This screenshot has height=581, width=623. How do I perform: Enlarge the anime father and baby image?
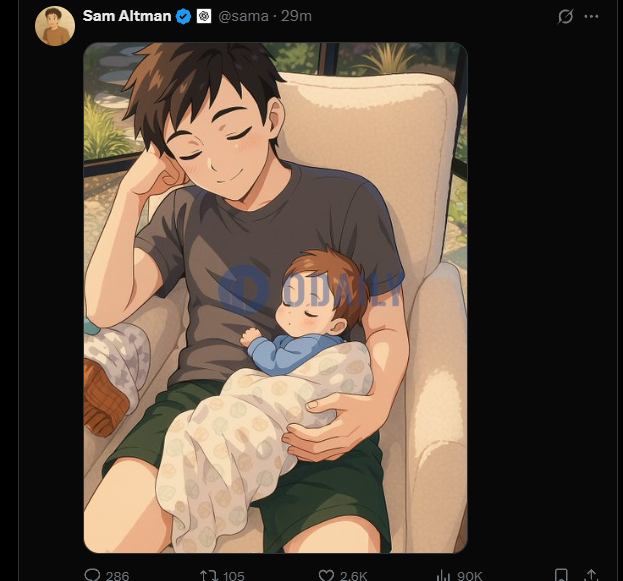[275, 298]
